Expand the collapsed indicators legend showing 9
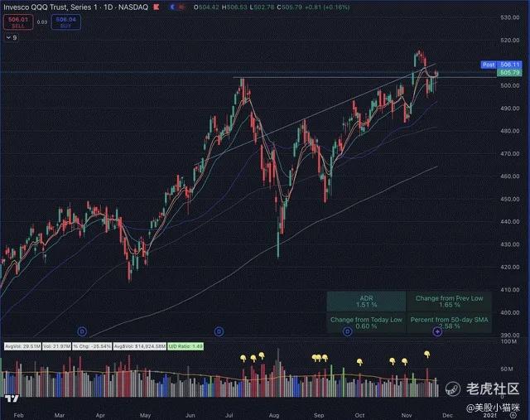The width and height of the screenshot is (530, 420). [x=12, y=38]
